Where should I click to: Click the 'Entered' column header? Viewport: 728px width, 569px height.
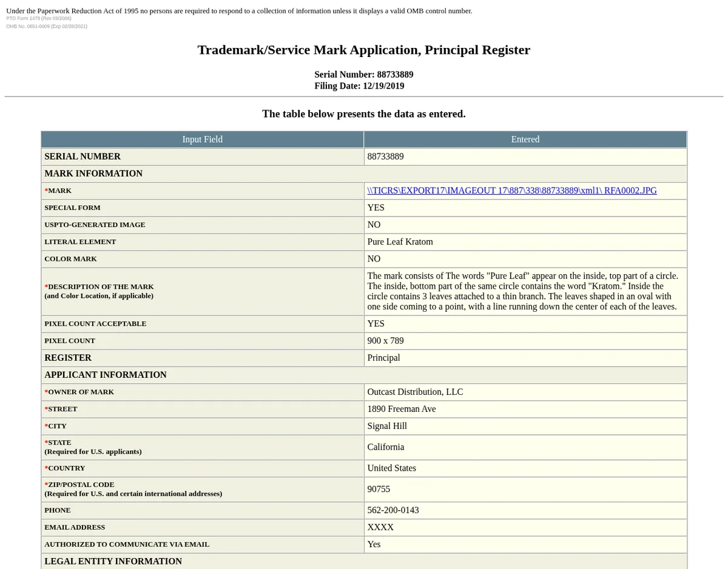click(525, 140)
